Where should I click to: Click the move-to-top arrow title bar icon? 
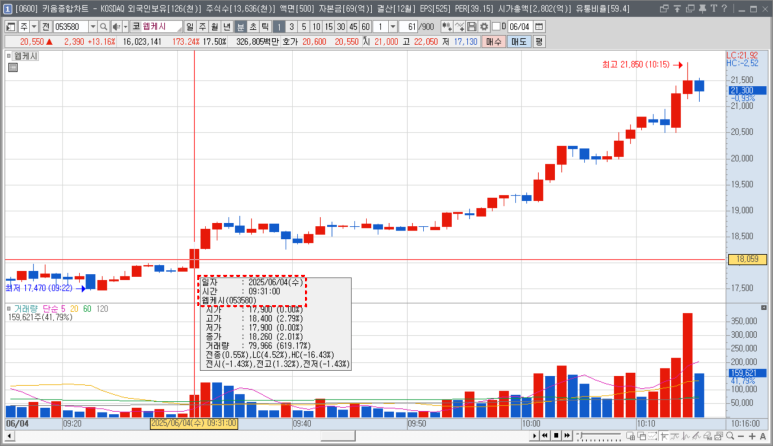677,8
